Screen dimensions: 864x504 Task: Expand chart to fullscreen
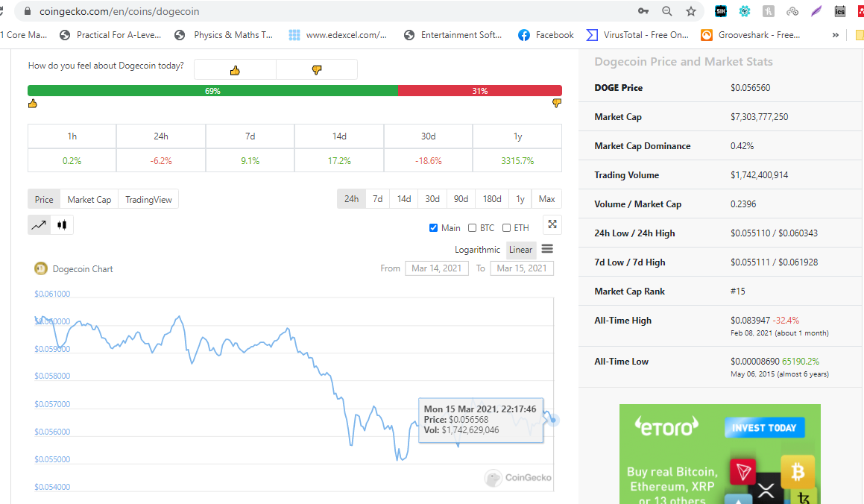click(x=552, y=224)
